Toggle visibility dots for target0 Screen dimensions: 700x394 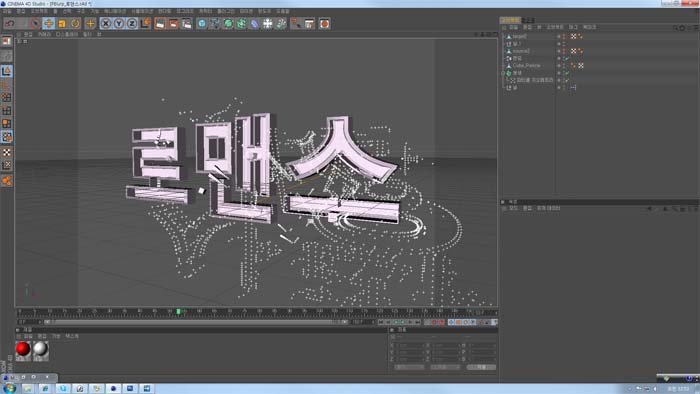564,36
